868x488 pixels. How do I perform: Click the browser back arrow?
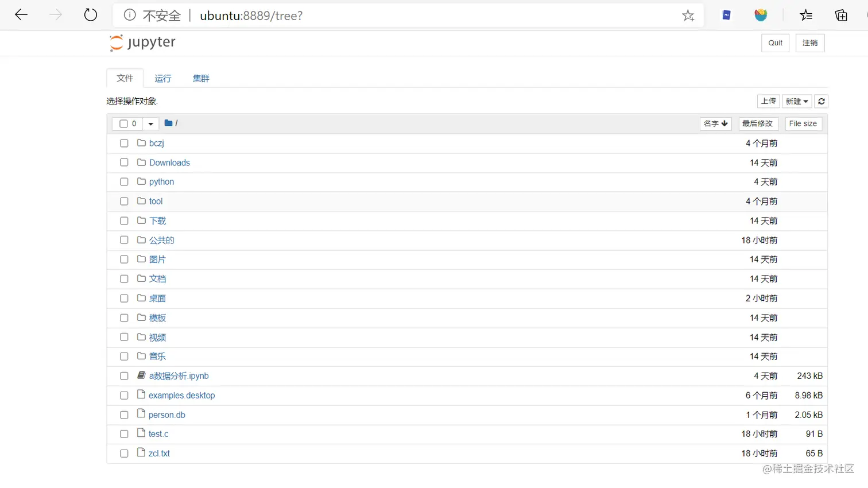coord(21,15)
